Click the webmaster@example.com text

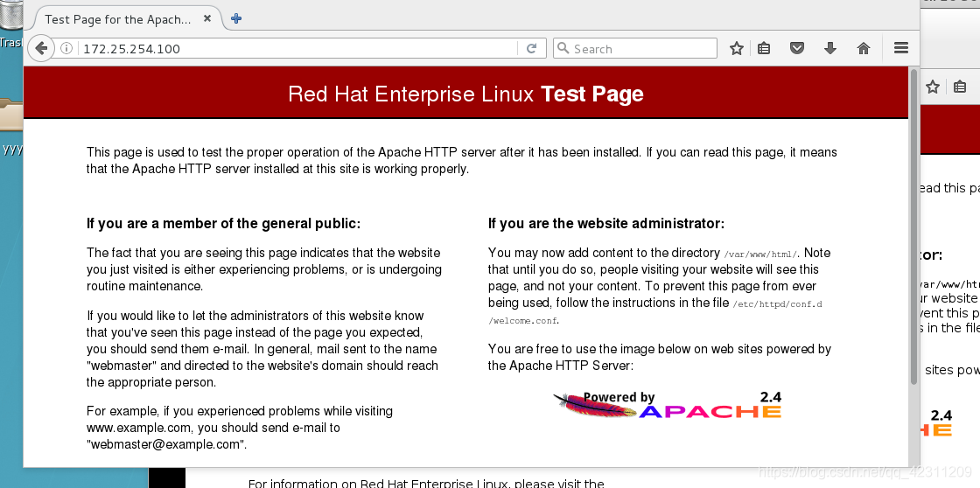tap(166, 445)
